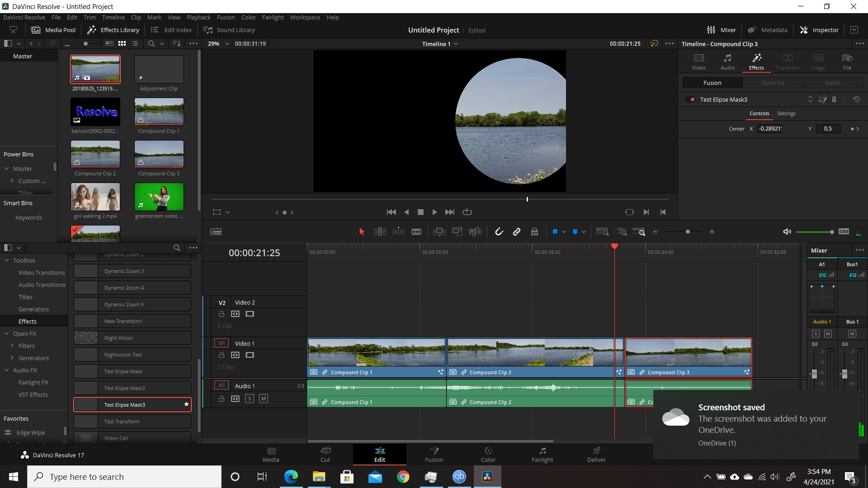Viewport: 868px width, 488px height.
Task: Open the Fairlight page
Action: [x=542, y=455]
